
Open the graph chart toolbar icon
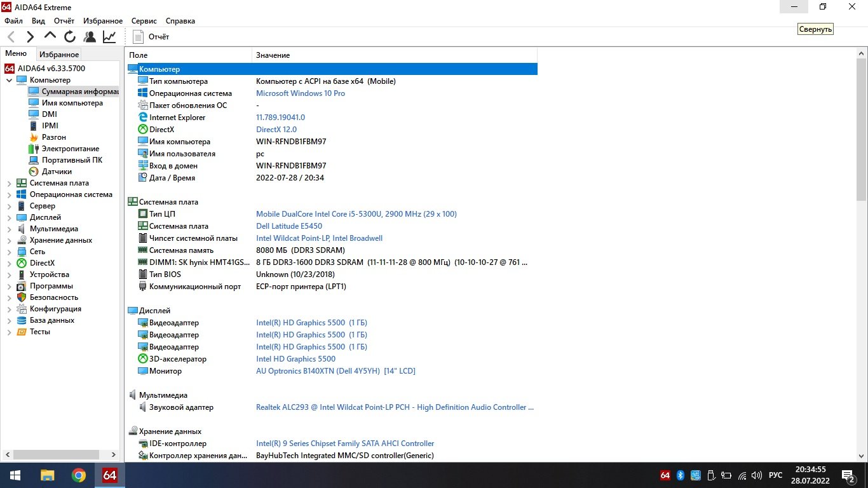tap(109, 37)
